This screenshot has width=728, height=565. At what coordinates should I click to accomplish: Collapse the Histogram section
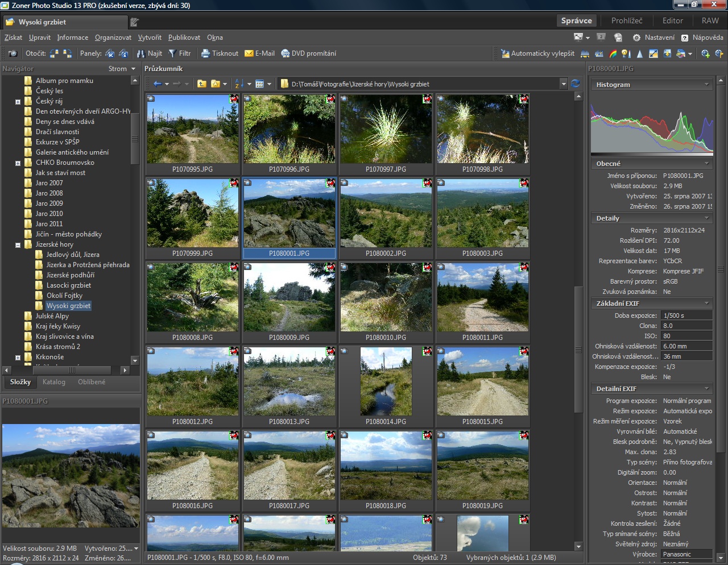point(707,85)
